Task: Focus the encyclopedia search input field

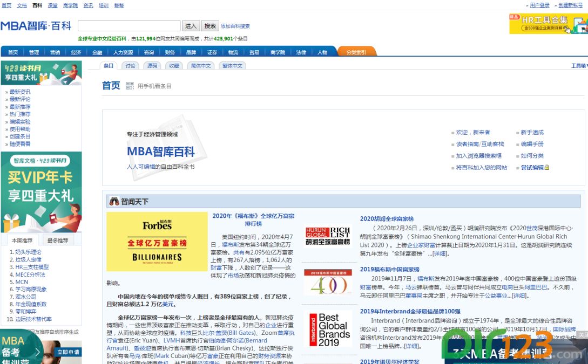Action: [x=129, y=26]
